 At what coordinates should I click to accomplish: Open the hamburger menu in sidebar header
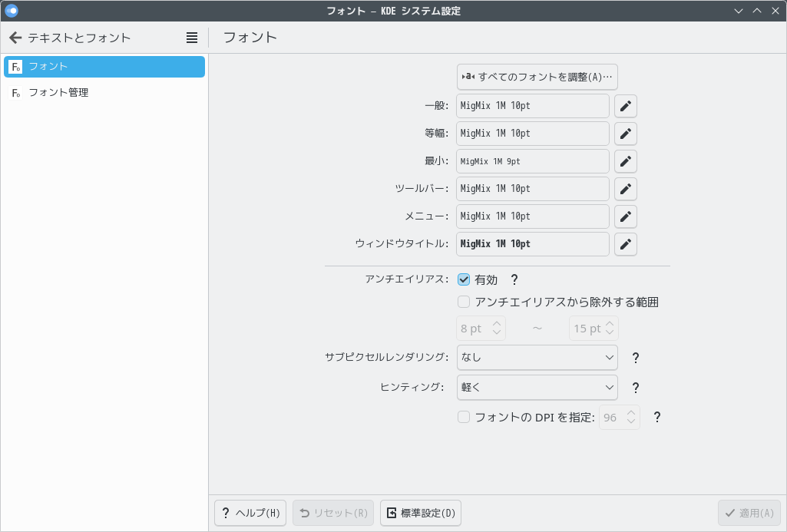(x=192, y=38)
